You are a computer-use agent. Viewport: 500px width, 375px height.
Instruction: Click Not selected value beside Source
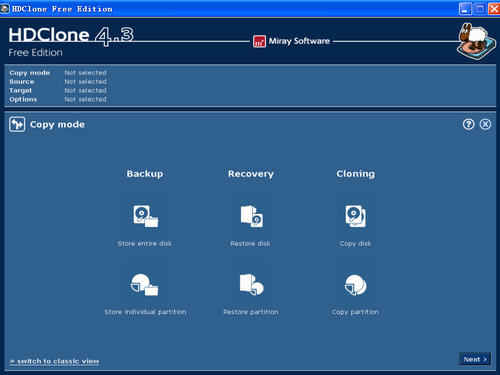[x=85, y=82]
